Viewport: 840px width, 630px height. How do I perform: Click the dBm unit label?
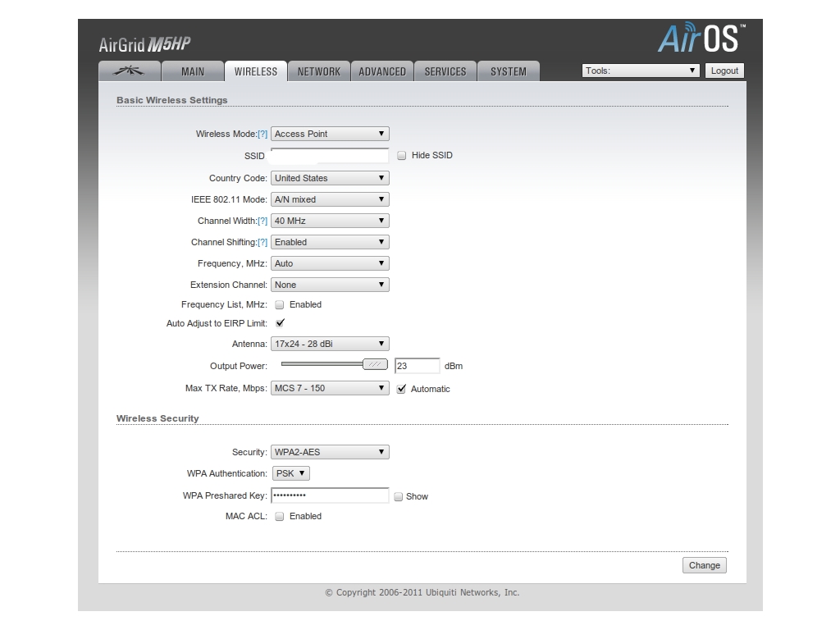(x=453, y=366)
